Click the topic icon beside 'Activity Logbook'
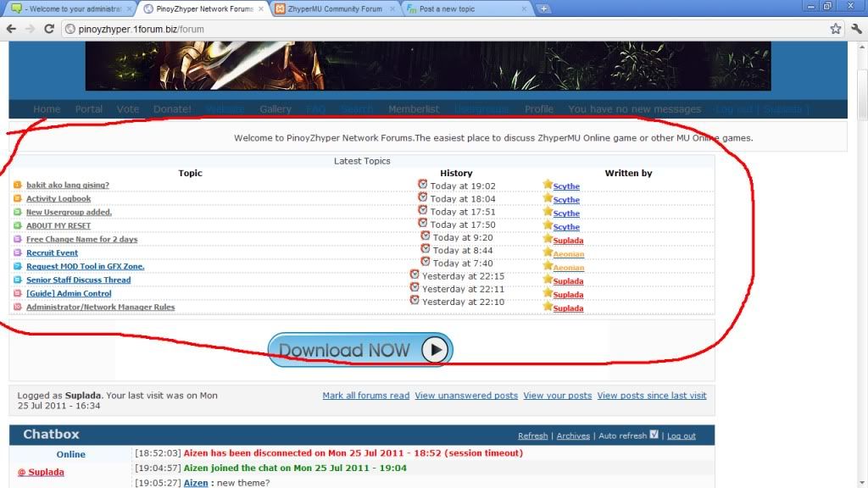The width and height of the screenshot is (868, 488). (17, 198)
